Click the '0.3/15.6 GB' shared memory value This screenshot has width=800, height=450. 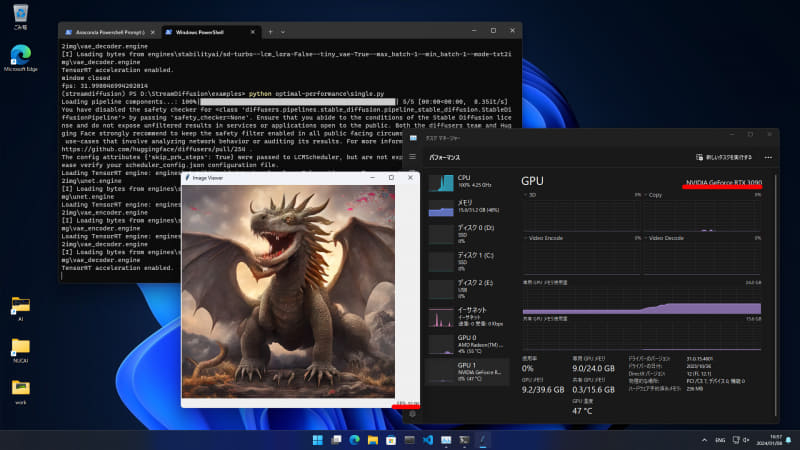pyautogui.click(x=593, y=389)
